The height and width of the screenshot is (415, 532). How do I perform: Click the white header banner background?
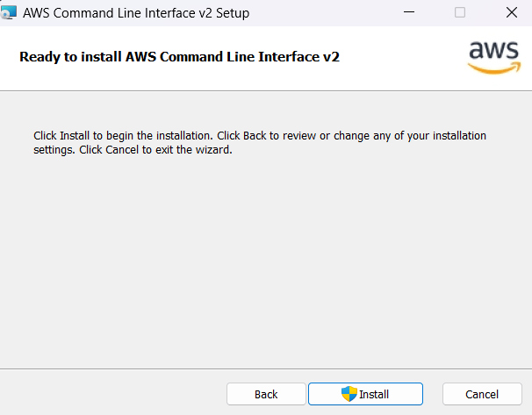click(x=395, y=56)
